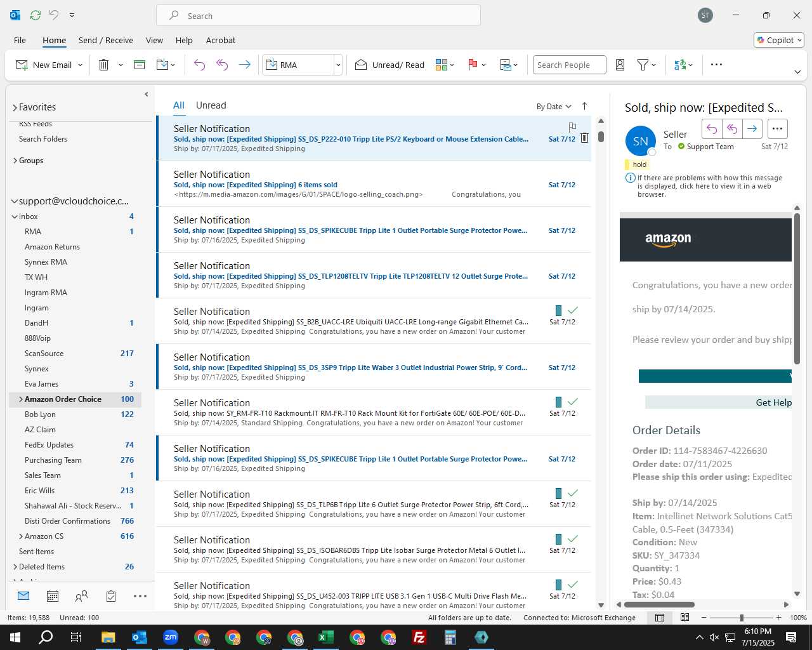The width and height of the screenshot is (812, 650).
Task: Expand the ribbon using the chevron
Action: (x=797, y=72)
